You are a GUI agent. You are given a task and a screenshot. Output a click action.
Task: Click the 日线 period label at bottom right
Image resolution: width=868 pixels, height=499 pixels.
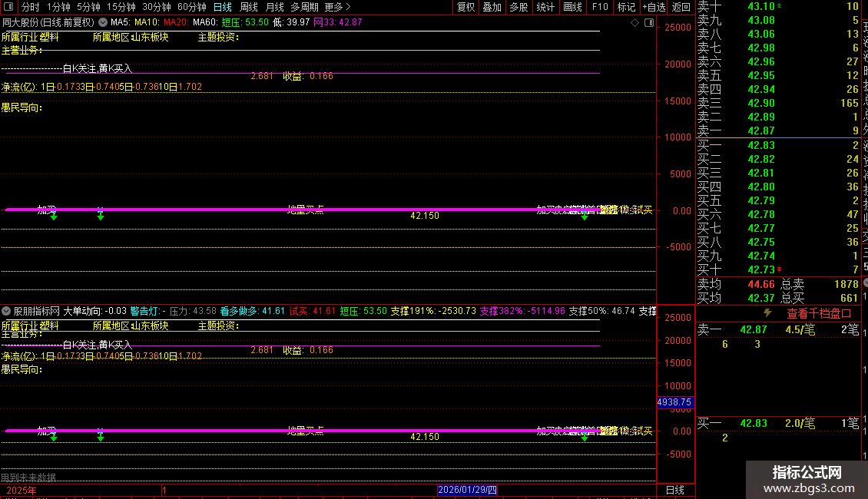674,490
